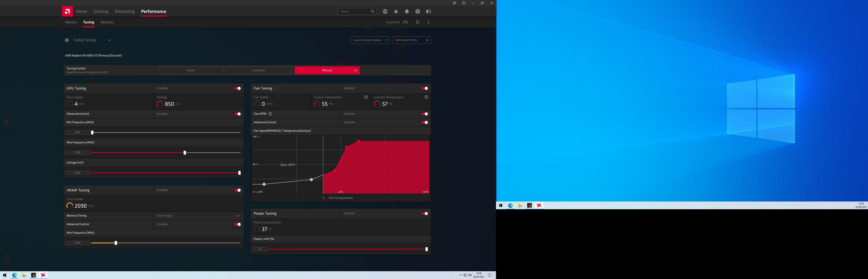
Task: Click the Power Limit value box 15
Action: pyautogui.click(x=260, y=249)
